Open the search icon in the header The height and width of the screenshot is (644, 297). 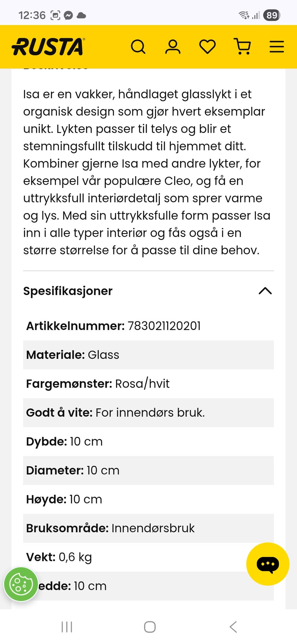(139, 46)
